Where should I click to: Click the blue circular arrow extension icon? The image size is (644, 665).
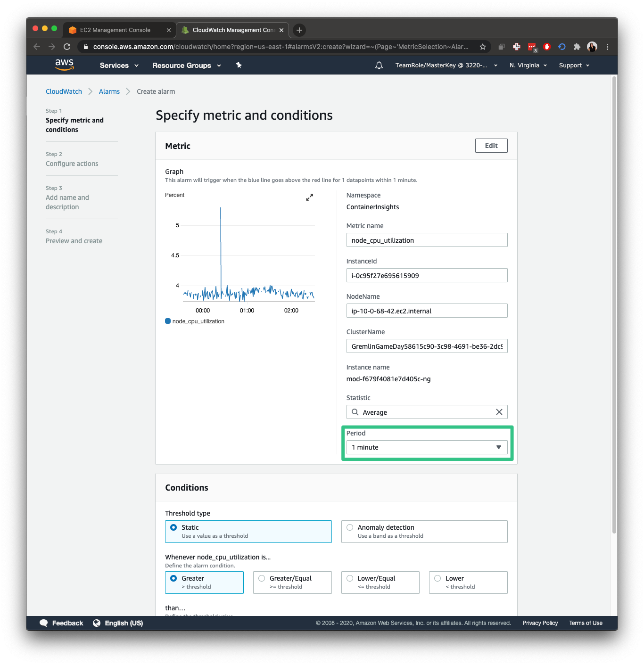click(562, 47)
